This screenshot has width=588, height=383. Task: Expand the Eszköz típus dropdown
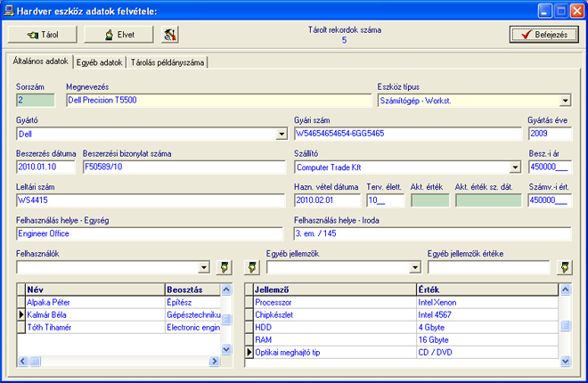[565, 101]
